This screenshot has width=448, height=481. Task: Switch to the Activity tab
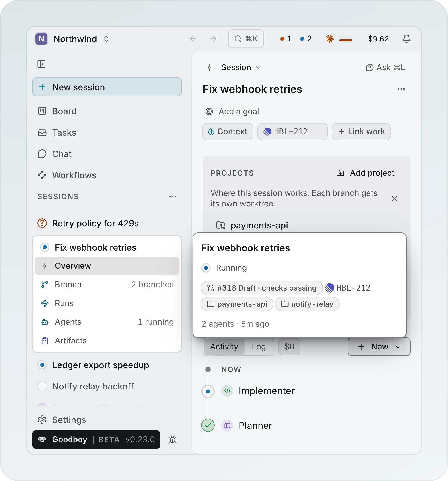coord(224,346)
